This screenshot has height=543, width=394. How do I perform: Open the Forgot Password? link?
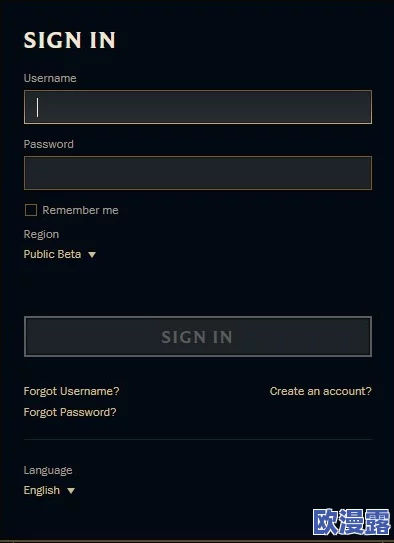tap(70, 412)
